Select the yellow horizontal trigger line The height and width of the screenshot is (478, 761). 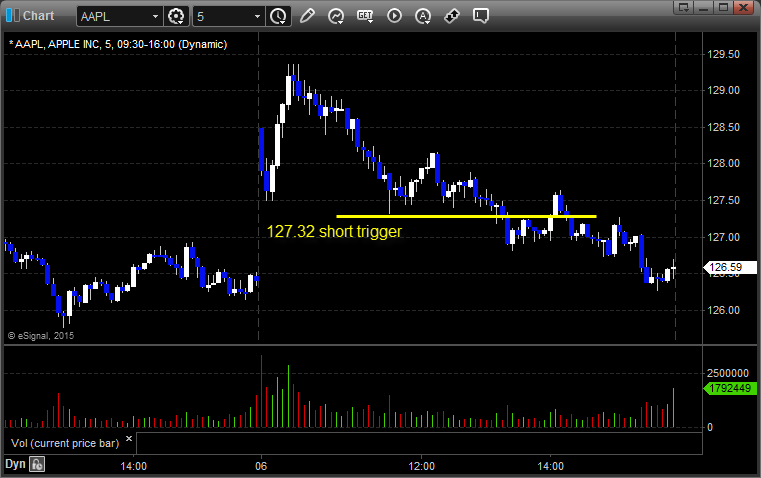pos(466,216)
